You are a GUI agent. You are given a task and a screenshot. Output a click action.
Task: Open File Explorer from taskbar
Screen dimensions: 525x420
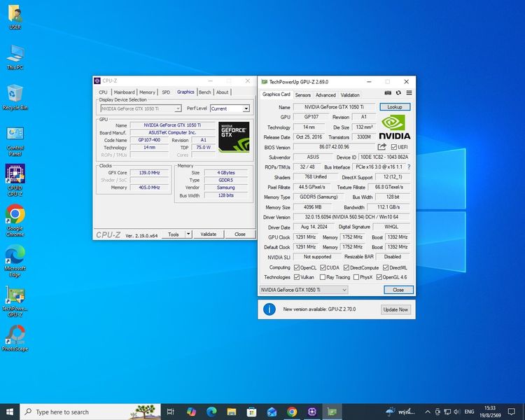(232, 412)
